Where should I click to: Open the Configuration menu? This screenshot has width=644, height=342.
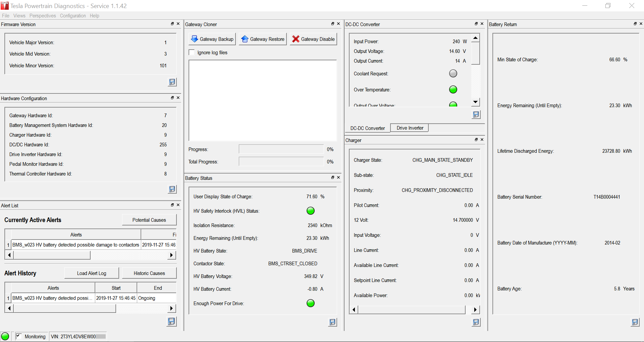coord(73,16)
